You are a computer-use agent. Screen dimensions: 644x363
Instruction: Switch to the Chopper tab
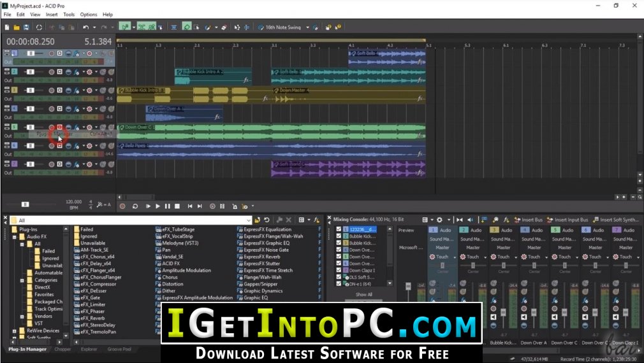click(62, 350)
